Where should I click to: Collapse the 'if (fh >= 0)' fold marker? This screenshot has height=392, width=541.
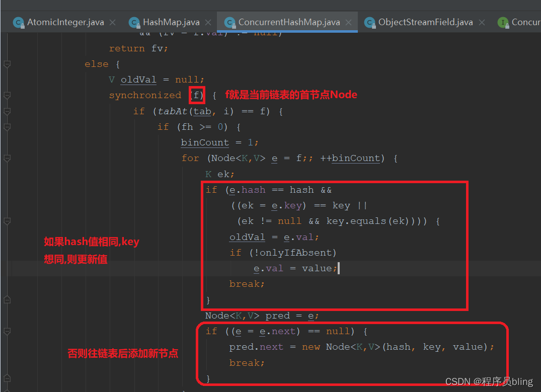pyautogui.click(x=7, y=127)
